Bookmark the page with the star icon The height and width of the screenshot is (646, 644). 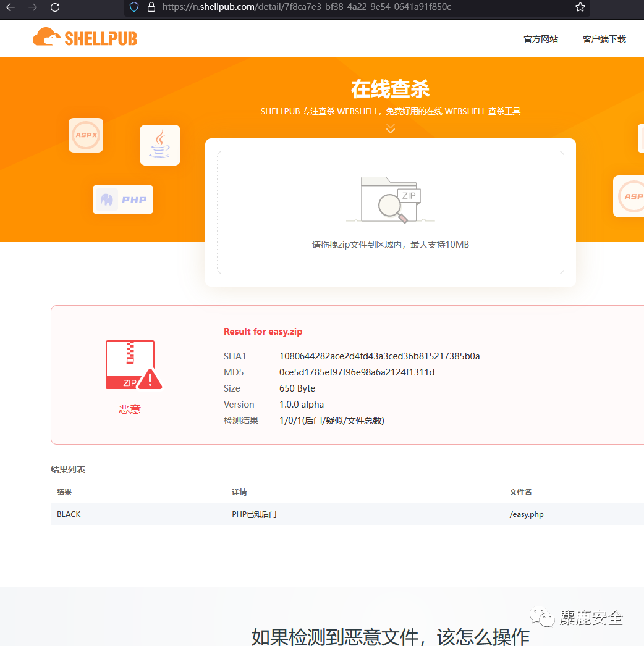click(580, 7)
